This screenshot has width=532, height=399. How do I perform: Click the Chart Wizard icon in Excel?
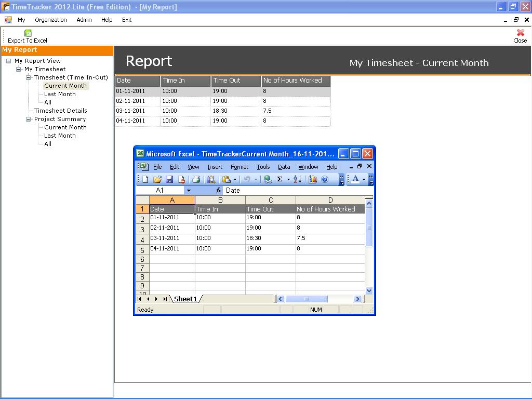click(x=312, y=179)
